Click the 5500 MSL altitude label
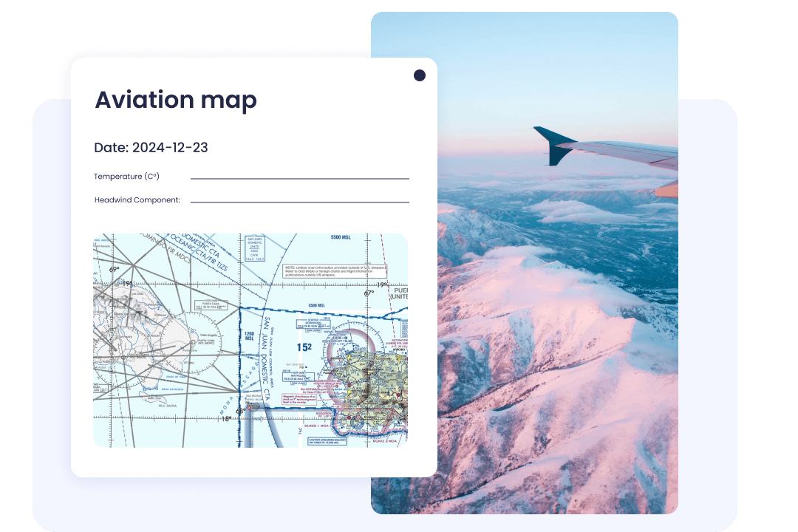The image size is (798, 532). click(341, 236)
